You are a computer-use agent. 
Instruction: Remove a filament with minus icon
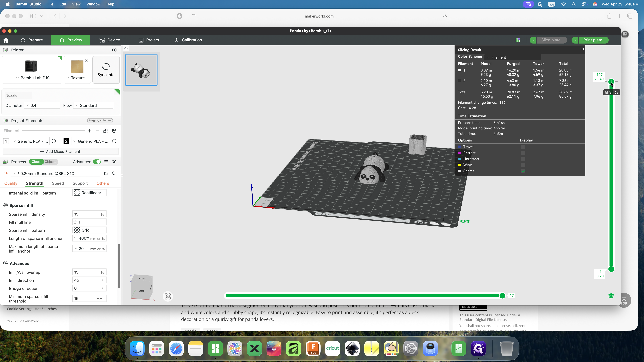[x=97, y=131]
